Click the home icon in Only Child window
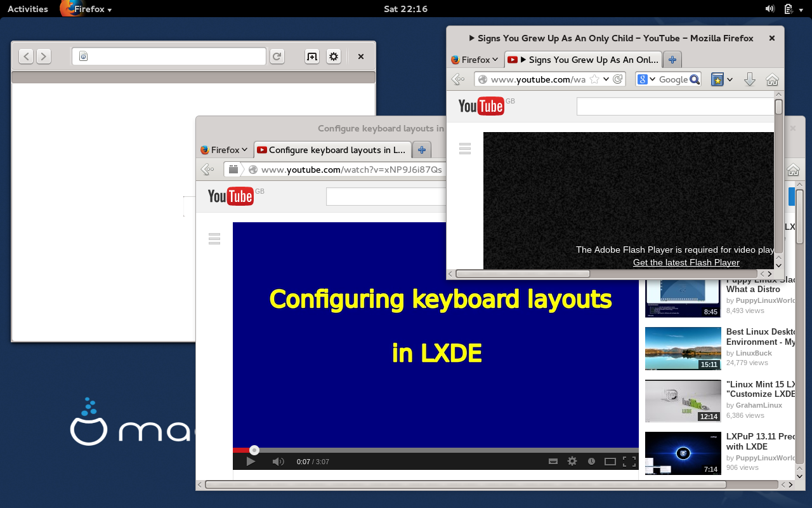The height and width of the screenshot is (508, 812). 772,79
